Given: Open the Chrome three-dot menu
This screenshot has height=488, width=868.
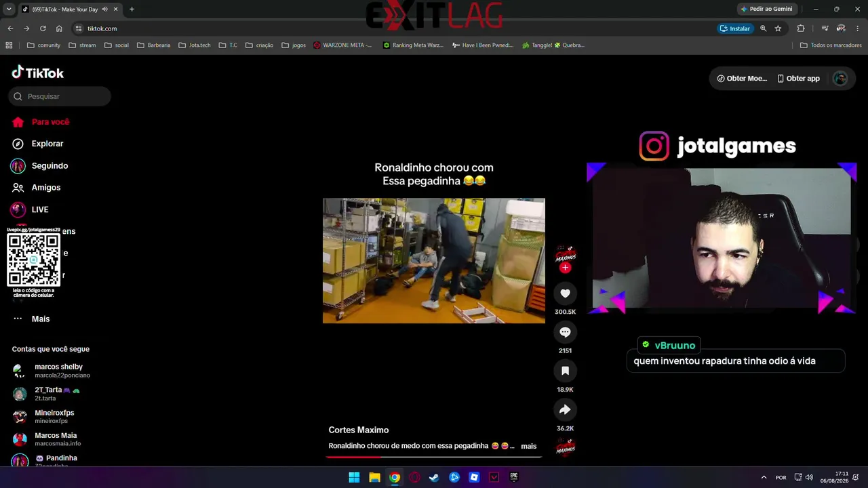Looking at the screenshot, I should 858,28.
